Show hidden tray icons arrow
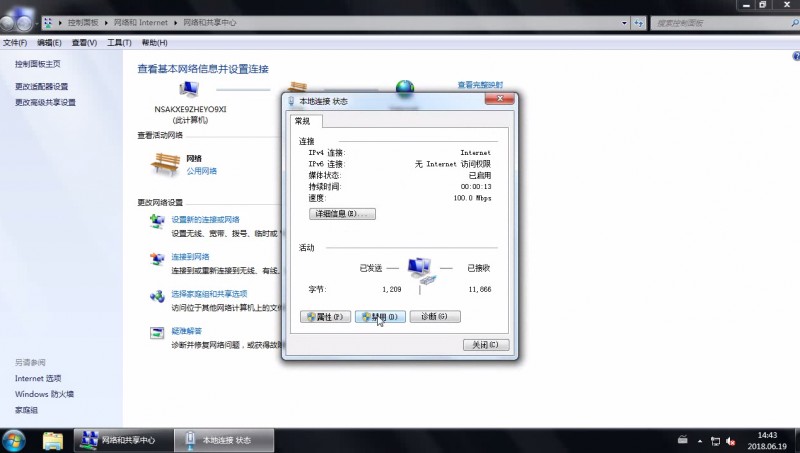The width and height of the screenshot is (800, 453). [x=700, y=441]
